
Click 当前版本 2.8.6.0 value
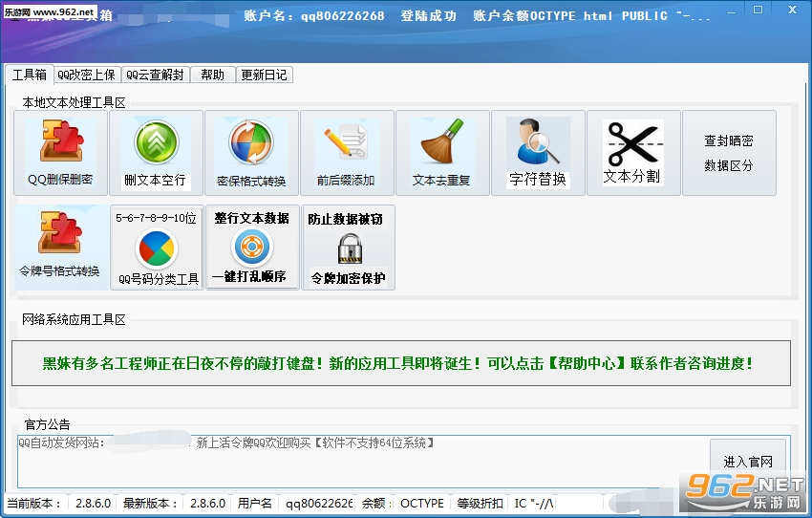(x=94, y=503)
